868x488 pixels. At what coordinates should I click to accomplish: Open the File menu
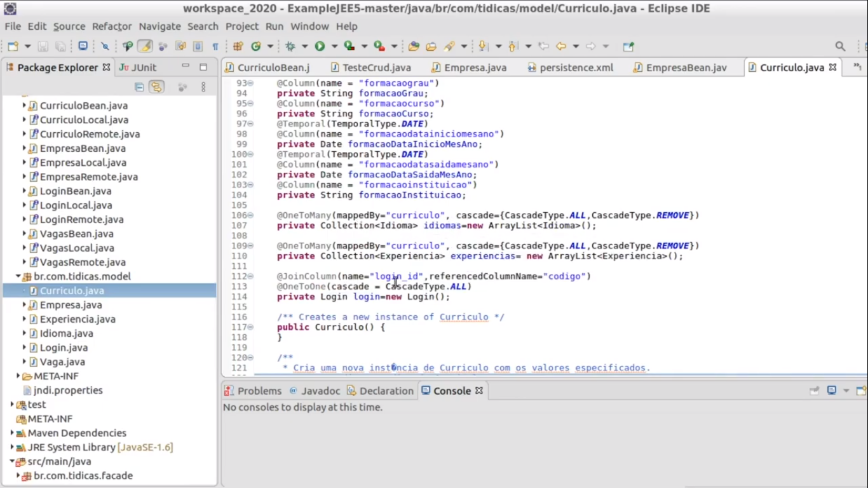point(13,26)
